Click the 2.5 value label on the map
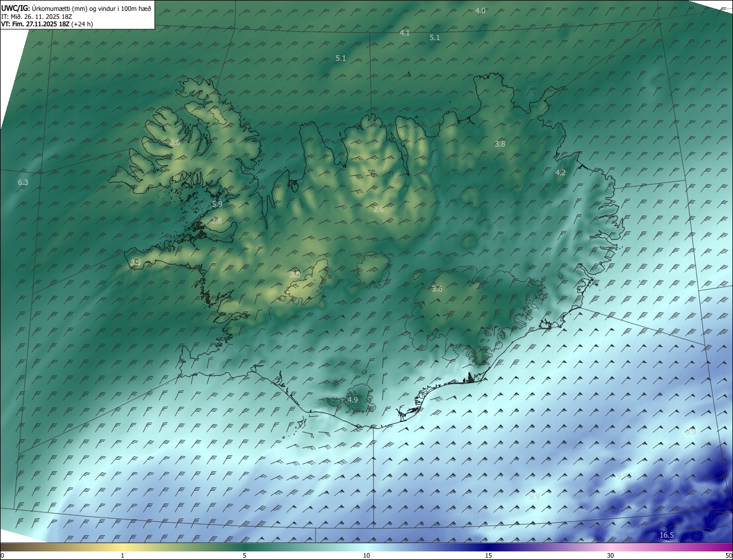733x560 pixels. click(135, 262)
